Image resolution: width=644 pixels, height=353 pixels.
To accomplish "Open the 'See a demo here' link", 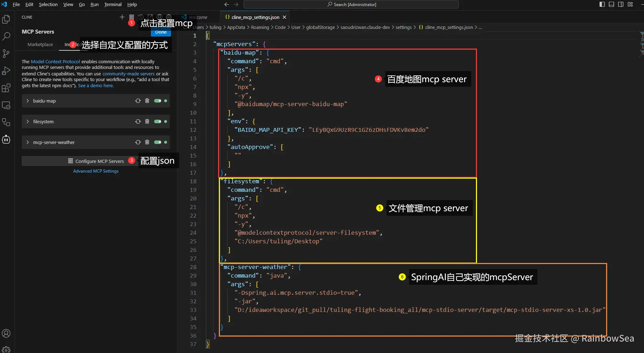I will coord(95,86).
